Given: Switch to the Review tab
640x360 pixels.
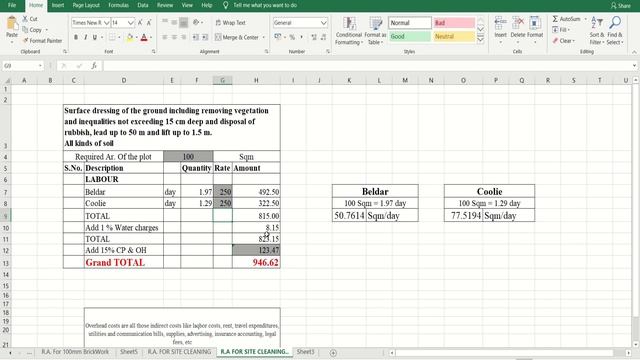Looking at the screenshot, I should [165, 5].
